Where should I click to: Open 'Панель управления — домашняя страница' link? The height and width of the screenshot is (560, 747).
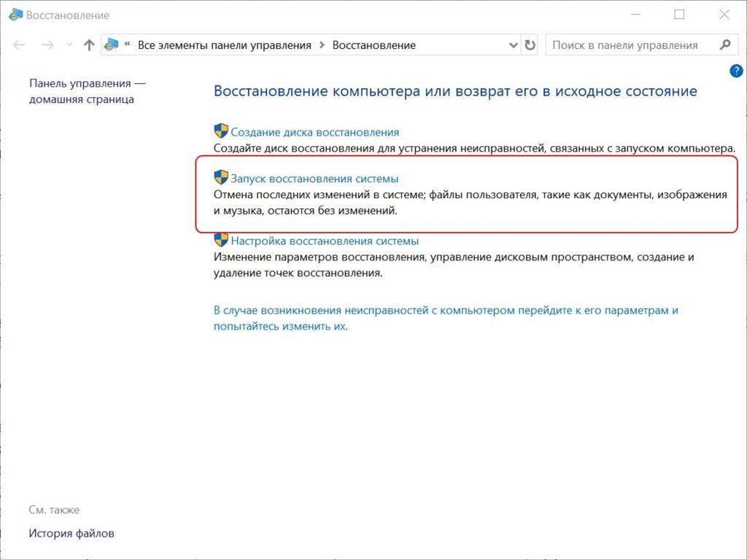[x=88, y=91]
